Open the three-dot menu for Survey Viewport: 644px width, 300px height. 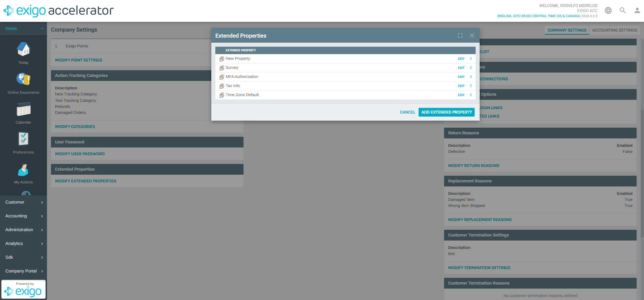(471, 68)
